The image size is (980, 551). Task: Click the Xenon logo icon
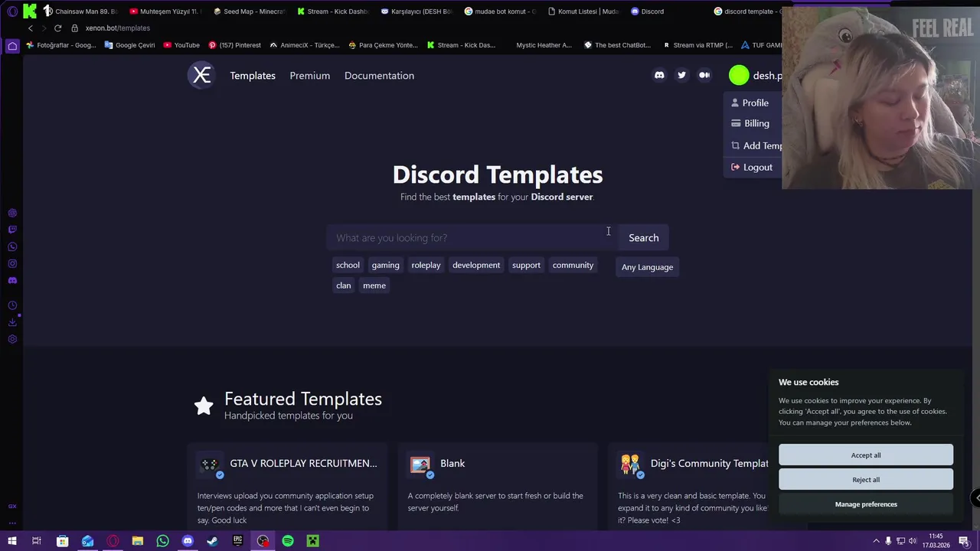[x=201, y=75]
